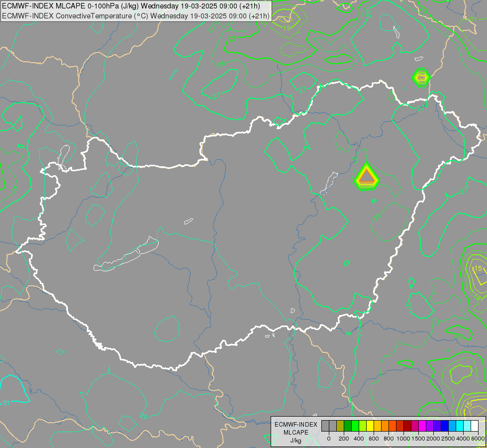
Task: Click the orange triangular CAPE peak marker
Action: 367,177
